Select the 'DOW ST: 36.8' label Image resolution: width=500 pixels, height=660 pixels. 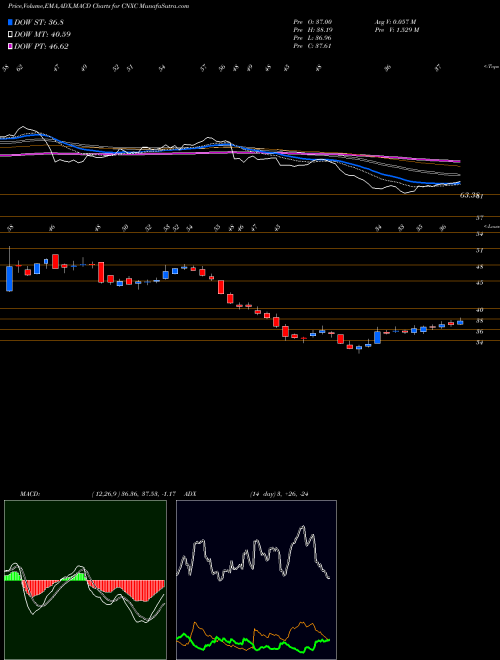click(39, 22)
